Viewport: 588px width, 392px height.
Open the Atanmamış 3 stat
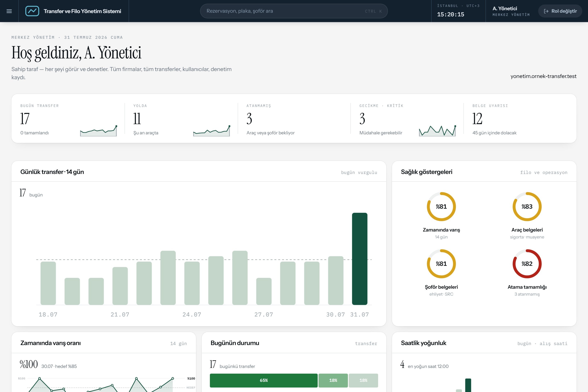pyautogui.click(x=294, y=119)
